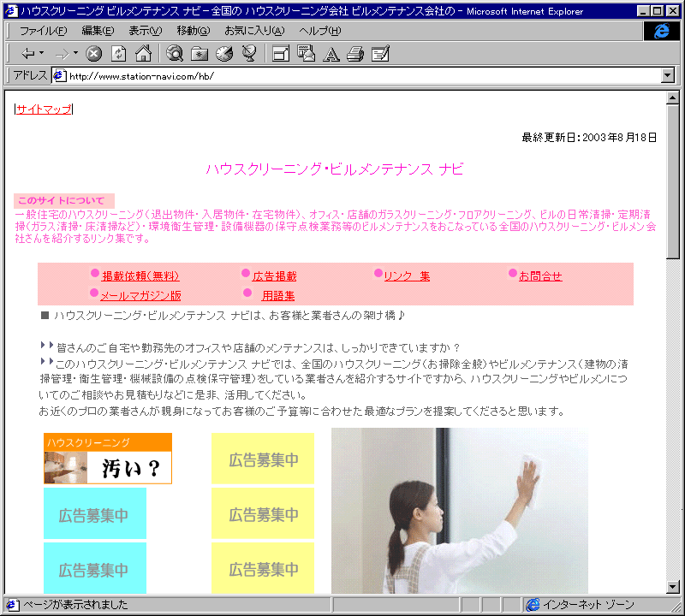Open the Channels toolbar icon
The width and height of the screenshot is (685, 616).
point(249,54)
